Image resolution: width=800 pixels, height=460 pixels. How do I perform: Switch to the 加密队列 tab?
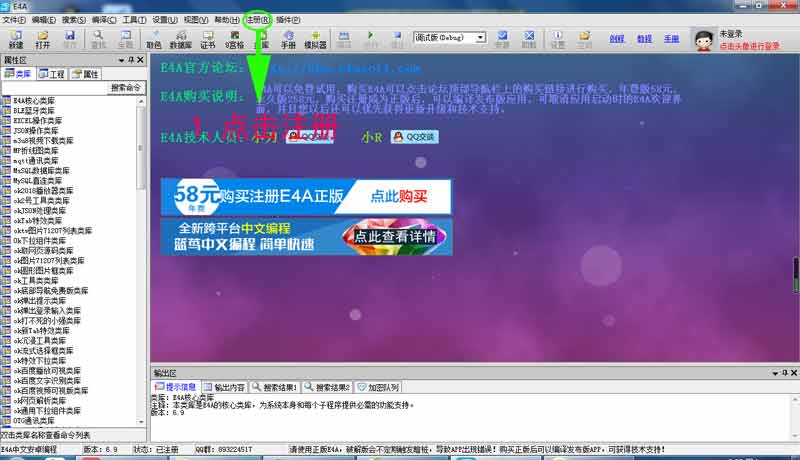tap(378, 387)
